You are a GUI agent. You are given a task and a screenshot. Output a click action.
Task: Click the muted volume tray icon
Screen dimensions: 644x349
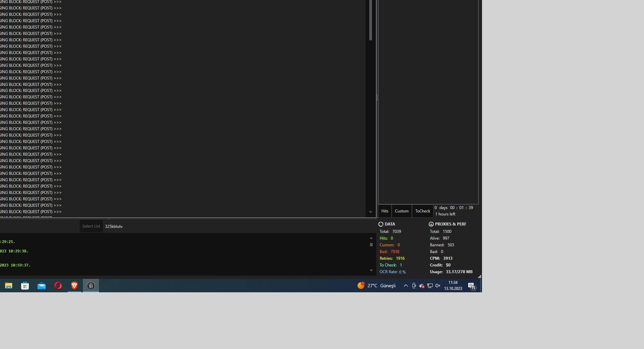click(x=438, y=286)
